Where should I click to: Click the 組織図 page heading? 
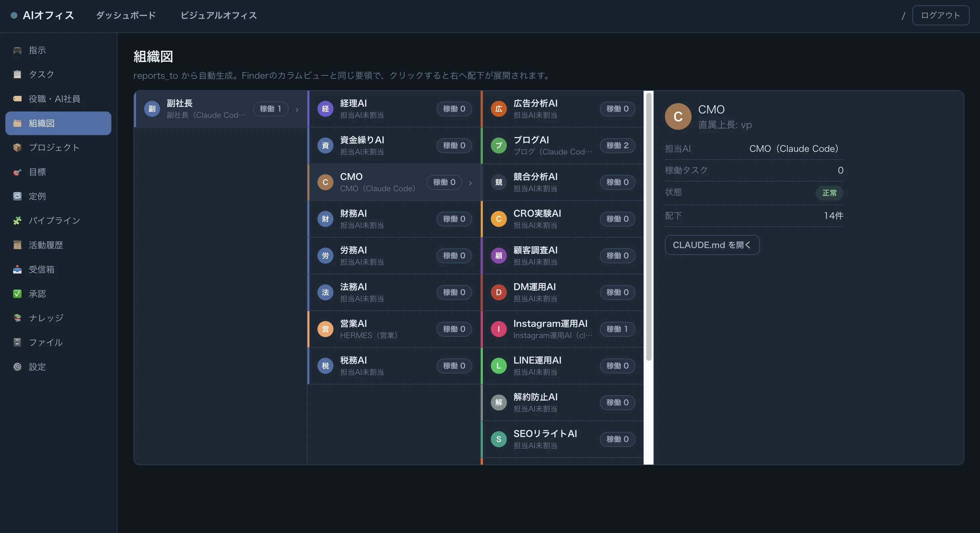153,57
